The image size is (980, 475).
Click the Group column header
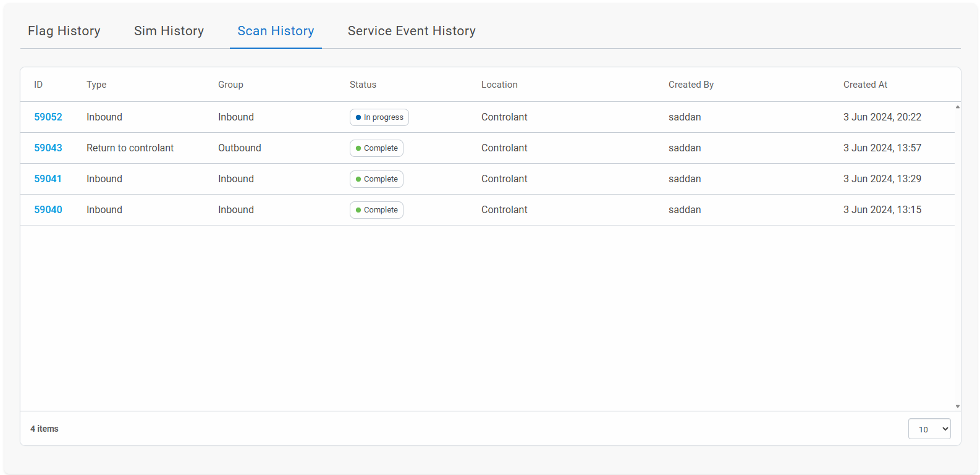[230, 85]
